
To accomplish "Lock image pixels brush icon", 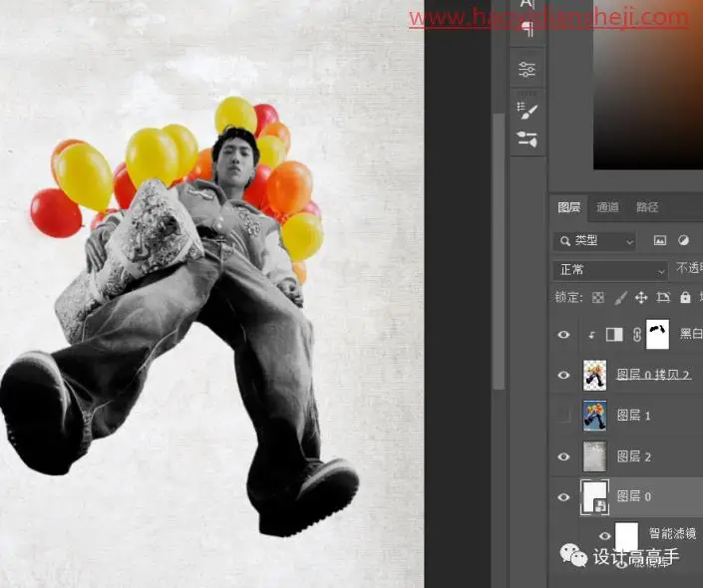I will coord(620,298).
